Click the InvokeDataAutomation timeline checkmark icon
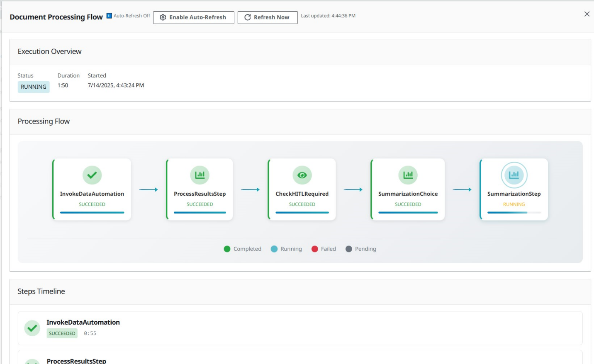Image resolution: width=594 pixels, height=364 pixels. (x=32, y=328)
